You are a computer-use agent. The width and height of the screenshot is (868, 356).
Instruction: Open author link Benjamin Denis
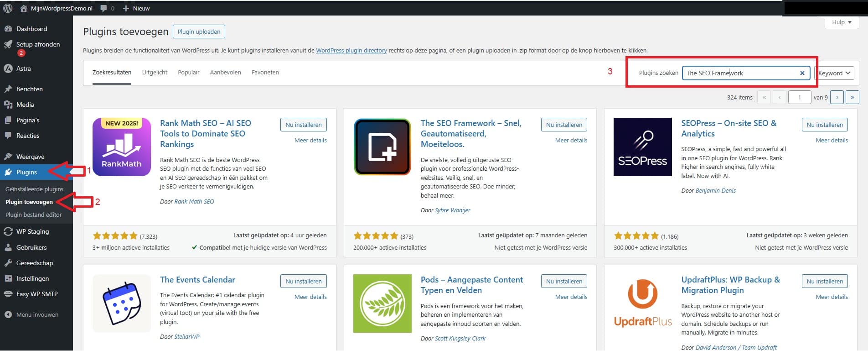(716, 190)
